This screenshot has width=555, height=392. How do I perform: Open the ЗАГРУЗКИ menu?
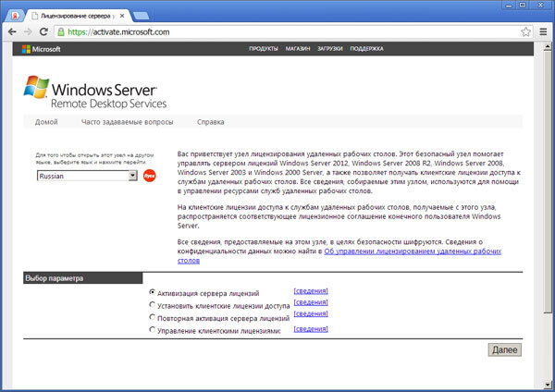[330, 49]
